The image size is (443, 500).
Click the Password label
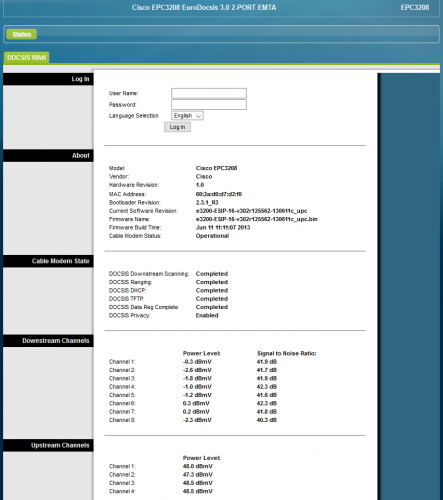123,105
